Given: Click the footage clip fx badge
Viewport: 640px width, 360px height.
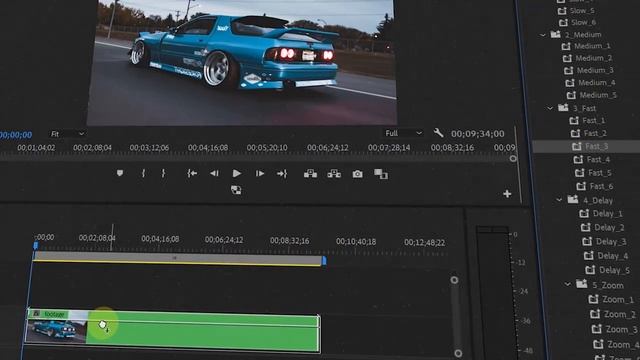Looking at the screenshot, I should [x=36, y=314].
